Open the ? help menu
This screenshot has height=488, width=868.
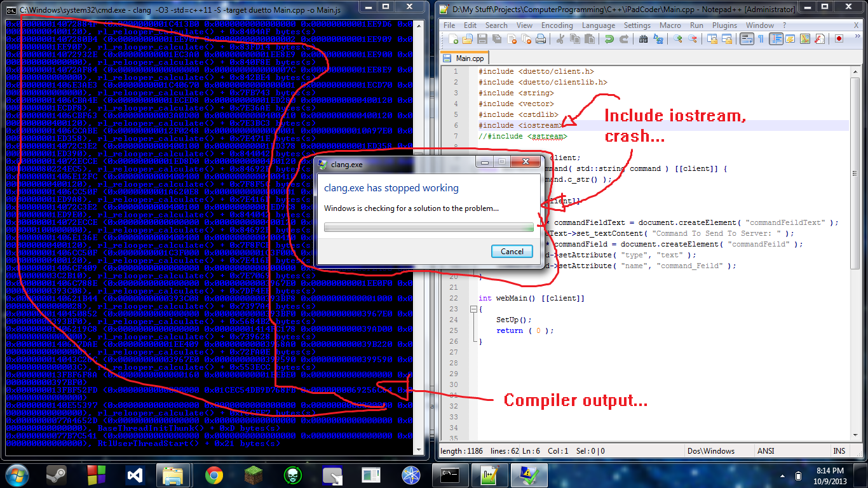784,25
